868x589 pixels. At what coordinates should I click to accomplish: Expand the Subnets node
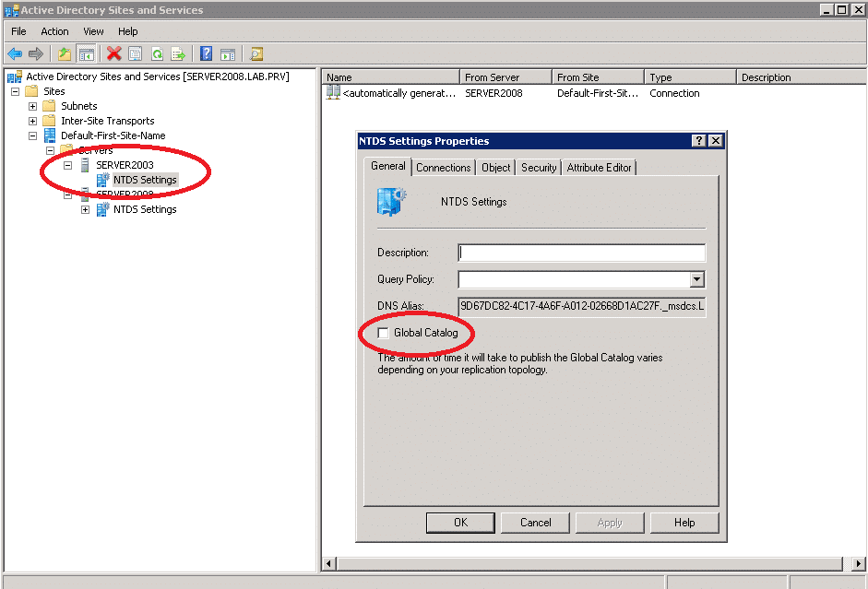32,106
